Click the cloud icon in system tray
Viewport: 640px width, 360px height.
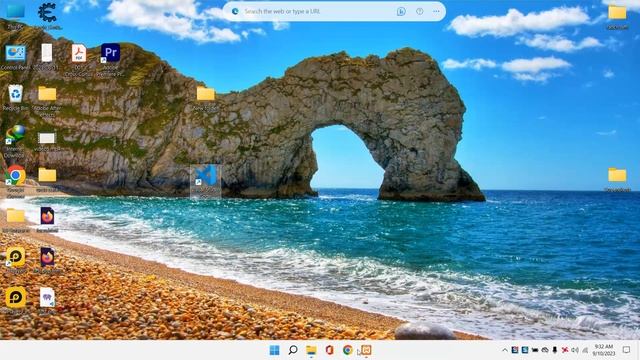[x=545, y=350]
